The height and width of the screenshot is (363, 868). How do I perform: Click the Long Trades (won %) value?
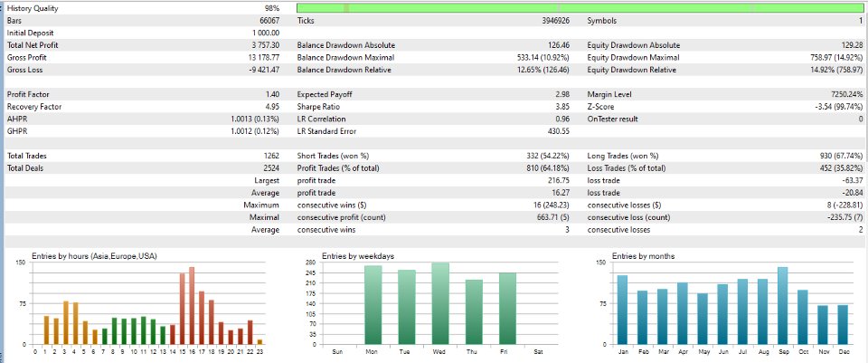(839, 156)
